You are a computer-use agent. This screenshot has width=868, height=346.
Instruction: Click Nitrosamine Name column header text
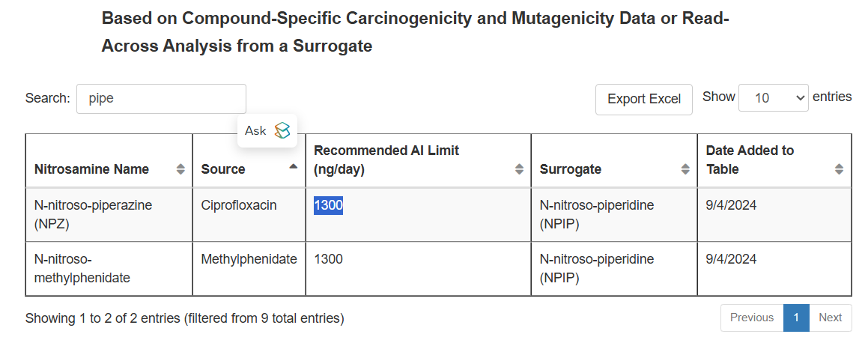coord(91,169)
